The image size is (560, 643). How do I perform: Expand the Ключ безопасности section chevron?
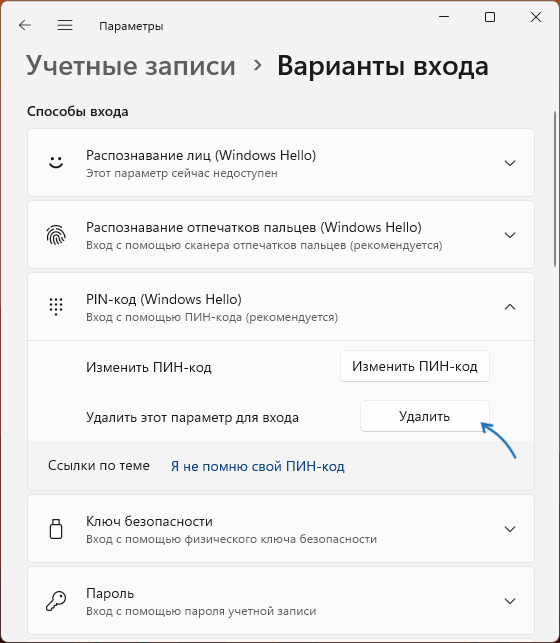510,529
